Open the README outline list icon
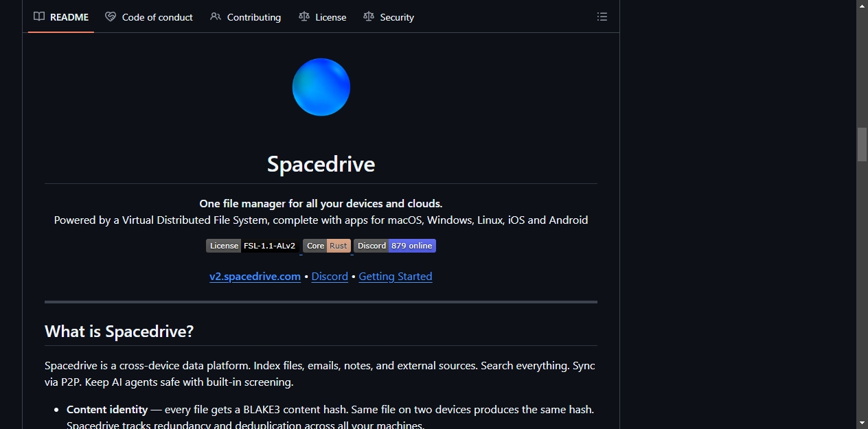 click(x=602, y=17)
